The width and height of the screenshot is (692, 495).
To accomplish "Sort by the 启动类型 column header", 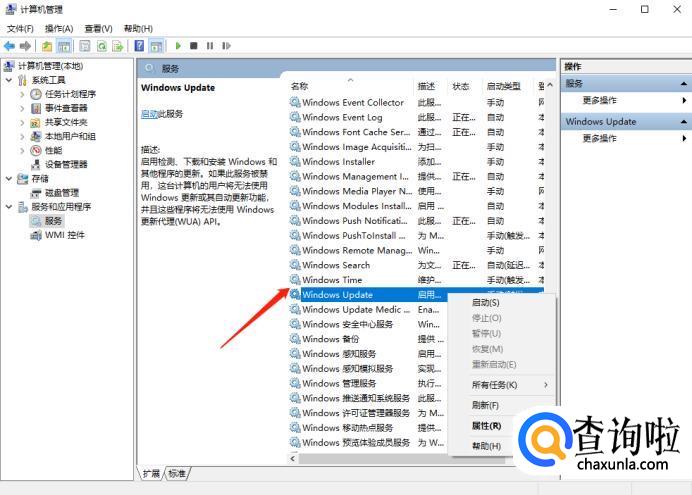I will click(x=504, y=86).
